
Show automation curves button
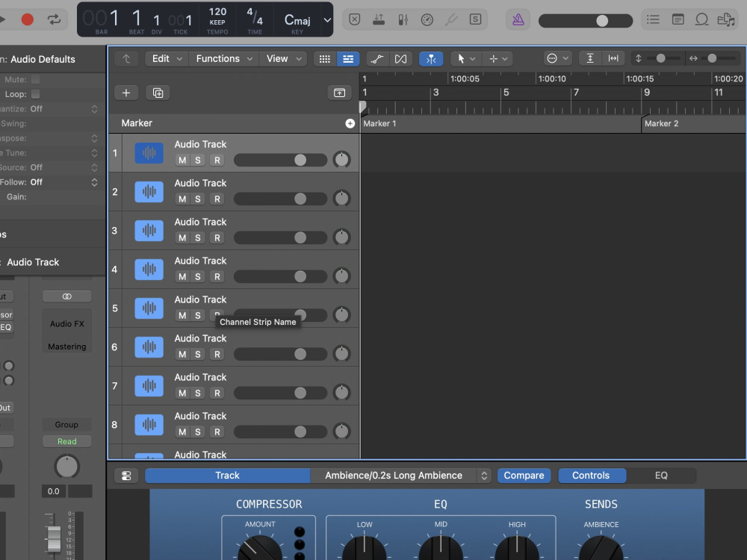tap(378, 58)
